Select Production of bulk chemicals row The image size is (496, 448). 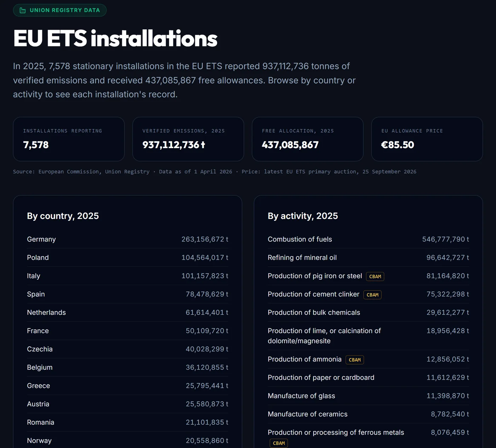pos(368,313)
